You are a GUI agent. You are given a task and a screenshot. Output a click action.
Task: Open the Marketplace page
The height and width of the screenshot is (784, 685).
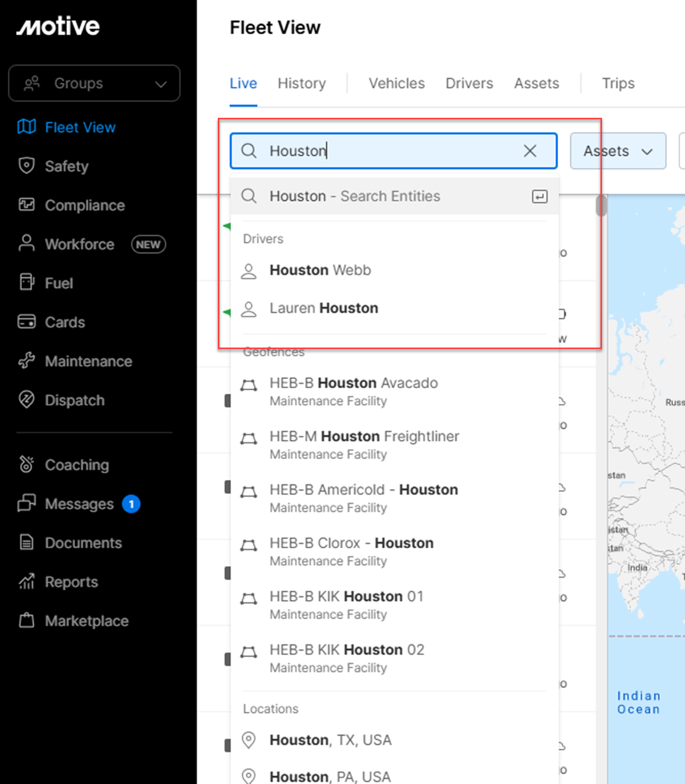point(87,621)
